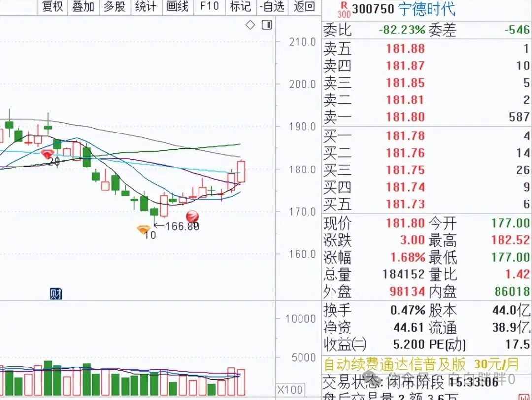Activate the 画线 drawing tool
This screenshot has width=532, height=400.
coord(177,6)
